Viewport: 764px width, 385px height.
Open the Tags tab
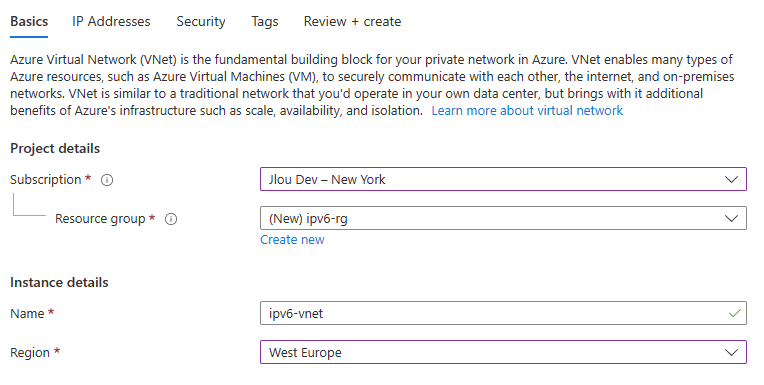[x=265, y=21]
